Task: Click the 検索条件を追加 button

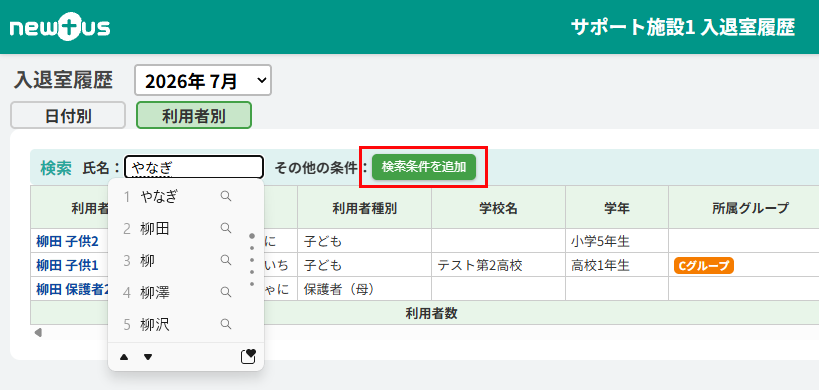Action: pyautogui.click(x=424, y=167)
